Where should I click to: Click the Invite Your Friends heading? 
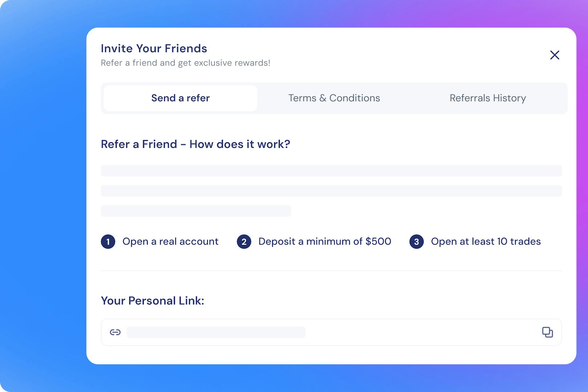[154, 48]
